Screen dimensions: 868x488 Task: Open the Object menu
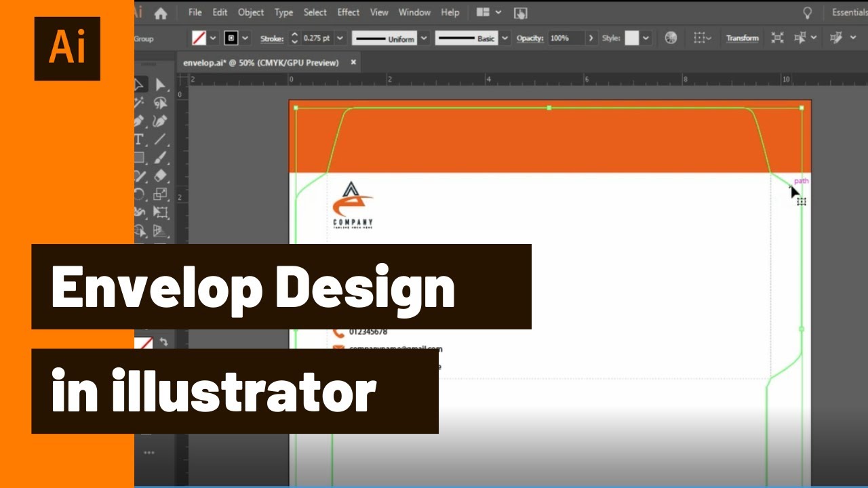coord(251,12)
